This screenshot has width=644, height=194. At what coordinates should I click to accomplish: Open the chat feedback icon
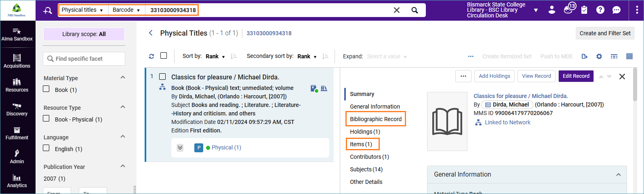[x=617, y=10]
